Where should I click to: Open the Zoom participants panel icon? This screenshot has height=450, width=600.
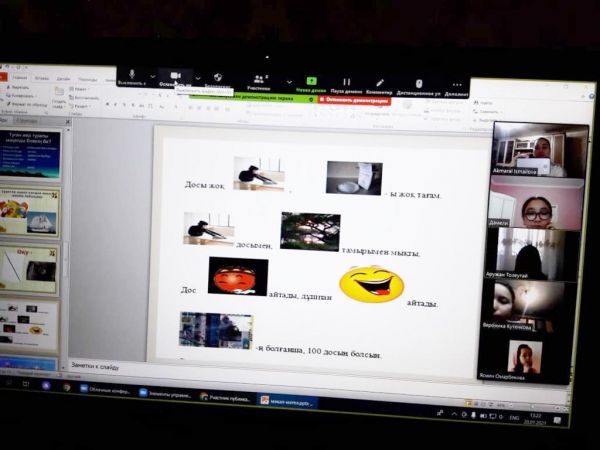[260, 78]
